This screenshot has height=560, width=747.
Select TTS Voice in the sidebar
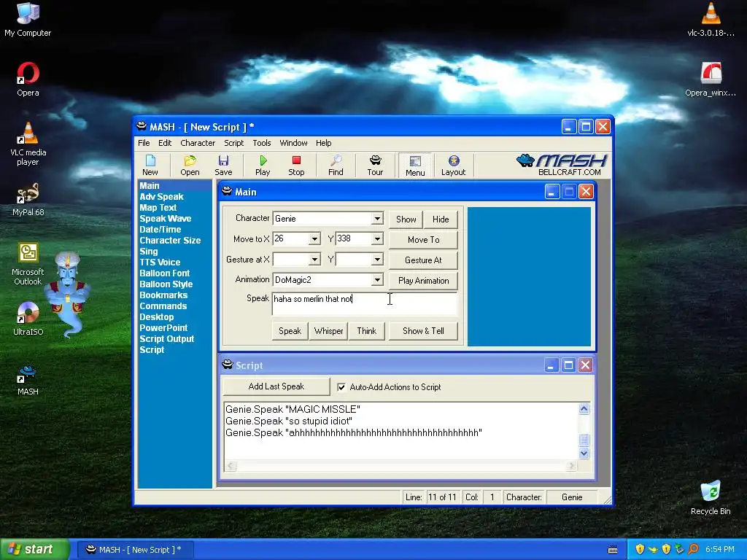[x=160, y=262]
